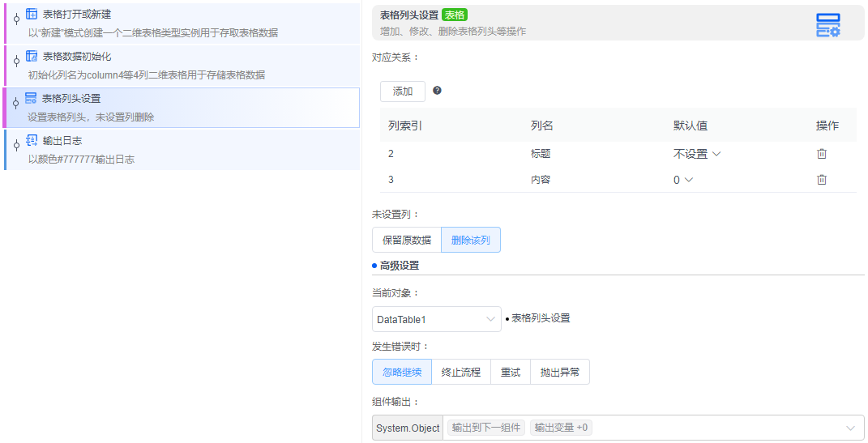Open default value dropdown showing 0
Image resolution: width=868 pixels, height=443 pixels.
683,180
